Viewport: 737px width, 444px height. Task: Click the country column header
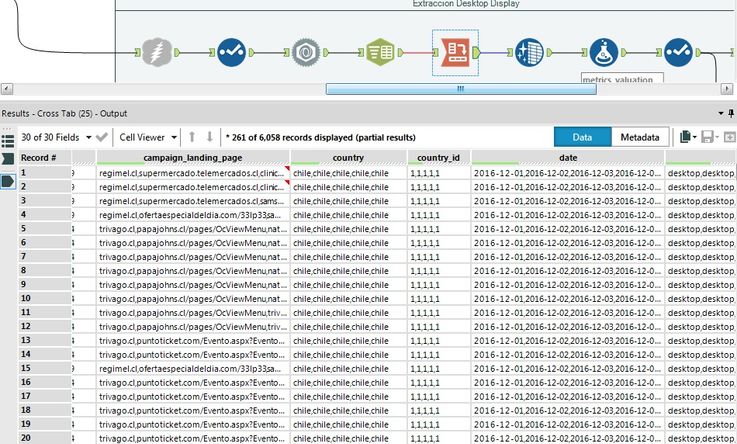(x=348, y=158)
